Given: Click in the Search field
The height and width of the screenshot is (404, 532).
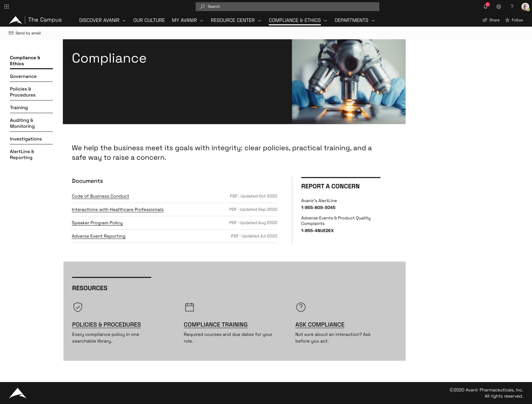Looking at the screenshot, I should (288, 6).
